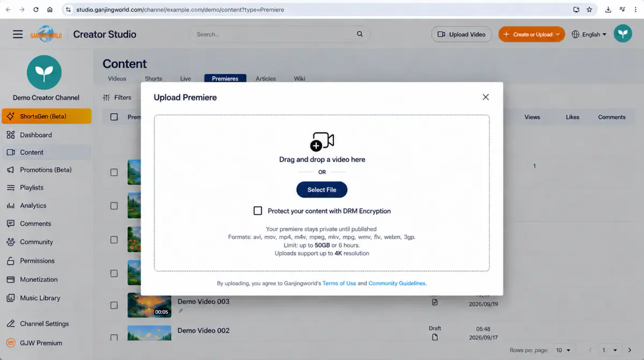Click the Likes column header
Image resolution: width=644 pixels, height=360 pixels.
573,117
